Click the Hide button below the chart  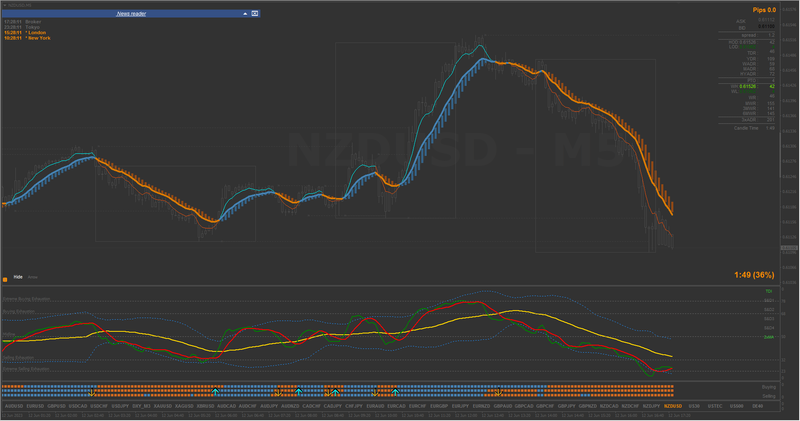point(18,277)
